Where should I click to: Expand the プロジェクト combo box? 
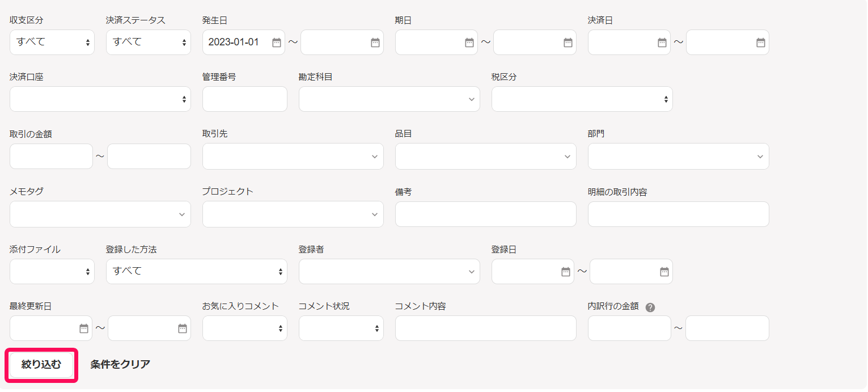[293, 214]
